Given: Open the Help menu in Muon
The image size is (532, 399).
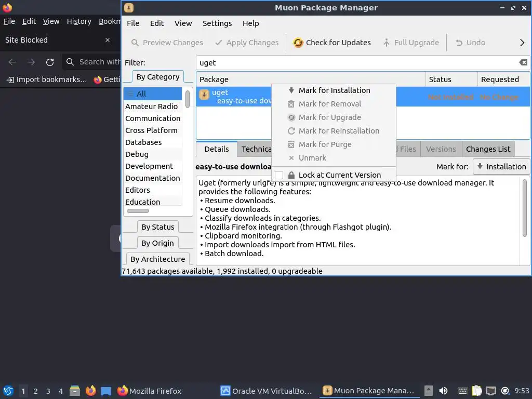Looking at the screenshot, I should pos(251,23).
